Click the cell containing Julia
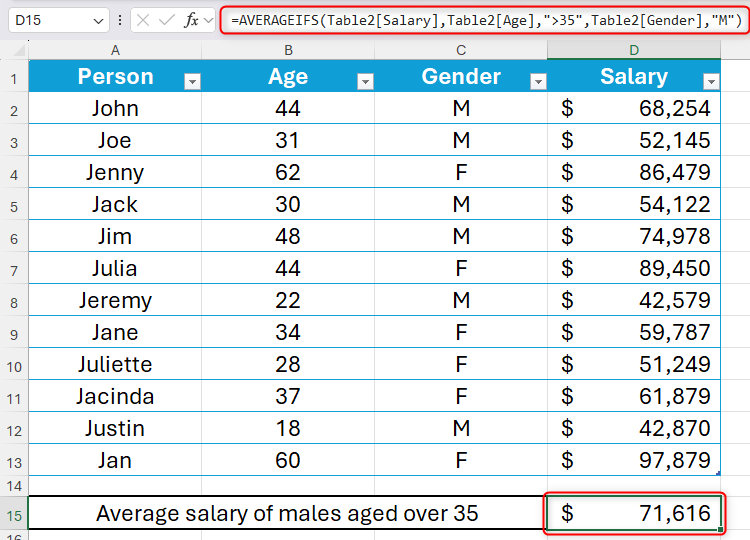 115,268
